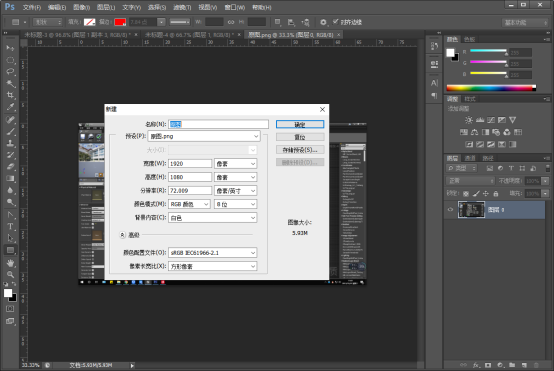Switch to the 通道 channels tab
The width and height of the screenshot is (554, 371).
[x=470, y=158]
